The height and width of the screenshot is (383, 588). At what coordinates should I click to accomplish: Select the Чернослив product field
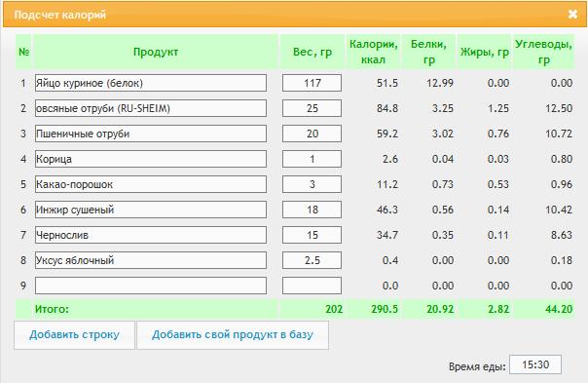151,235
